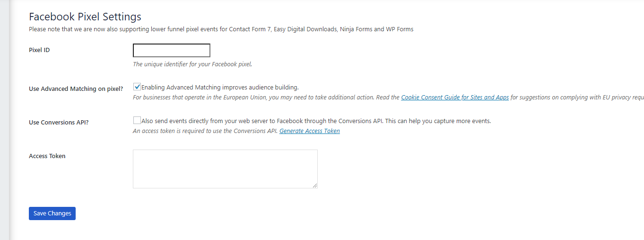
Task: Click the Facebook Pixel Settings heading
Action: click(x=85, y=17)
